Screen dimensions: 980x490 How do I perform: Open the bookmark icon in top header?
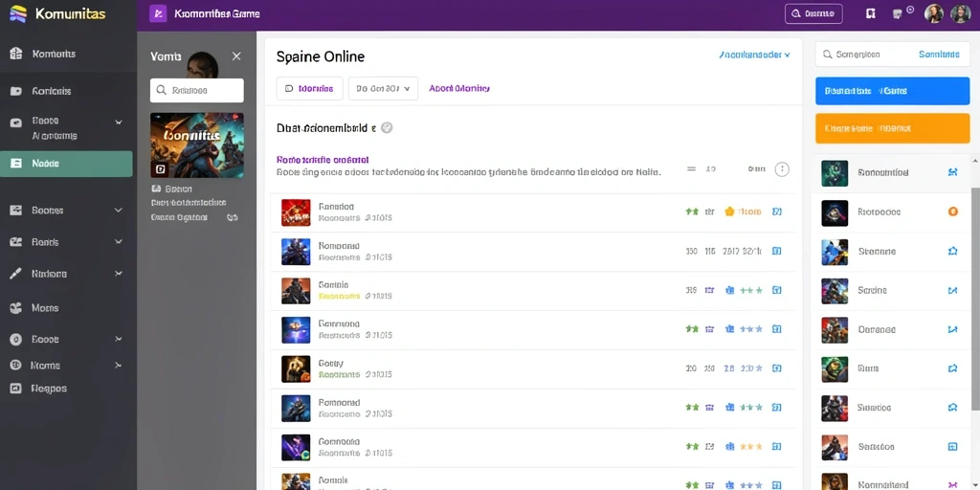tap(871, 13)
